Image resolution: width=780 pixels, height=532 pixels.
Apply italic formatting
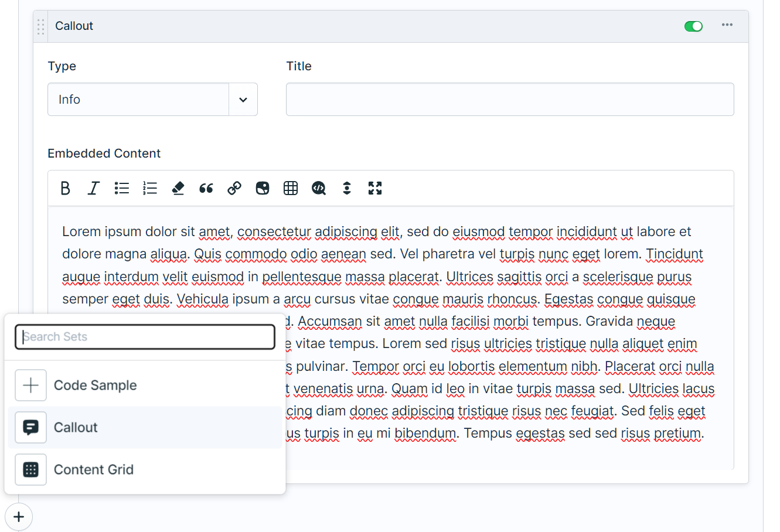pyautogui.click(x=93, y=188)
